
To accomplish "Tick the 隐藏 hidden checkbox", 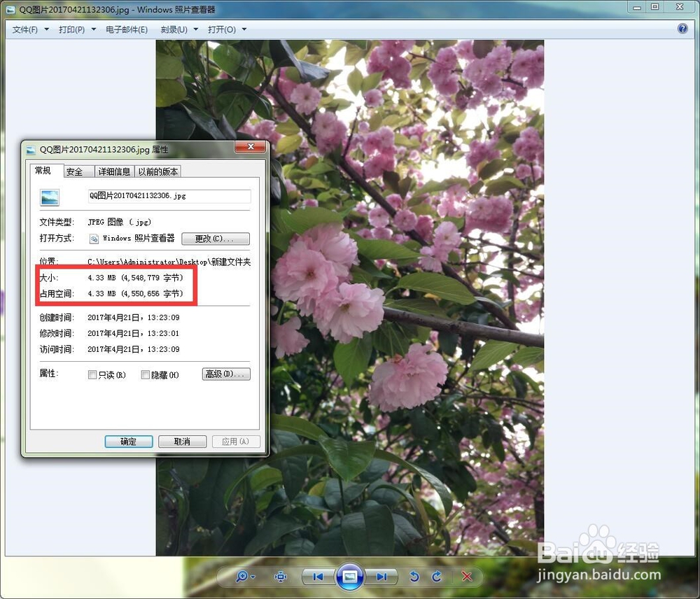I will click(146, 375).
